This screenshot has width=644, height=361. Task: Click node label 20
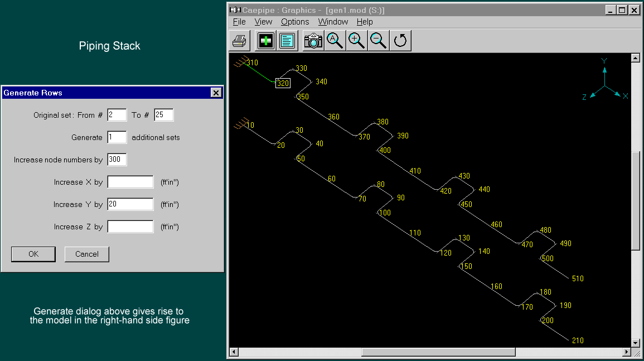[x=281, y=145]
